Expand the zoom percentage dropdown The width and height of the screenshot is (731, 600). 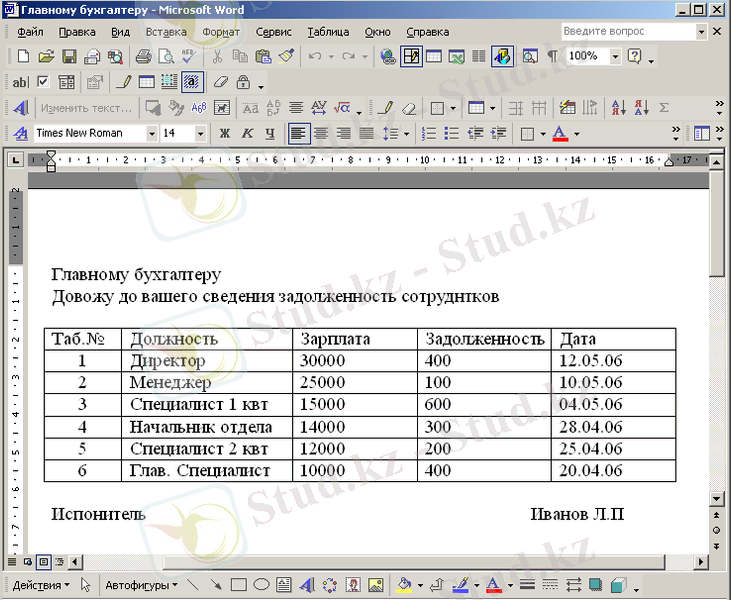tap(615, 57)
